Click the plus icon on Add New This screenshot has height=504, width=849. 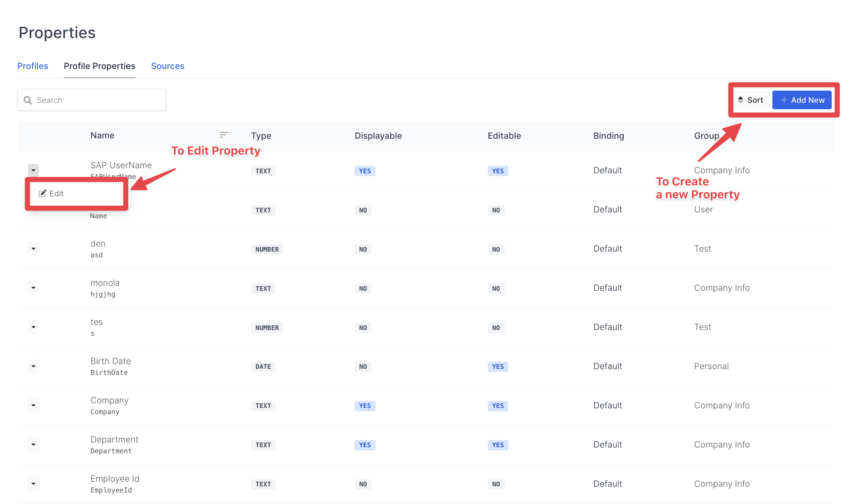(x=784, y=100)
